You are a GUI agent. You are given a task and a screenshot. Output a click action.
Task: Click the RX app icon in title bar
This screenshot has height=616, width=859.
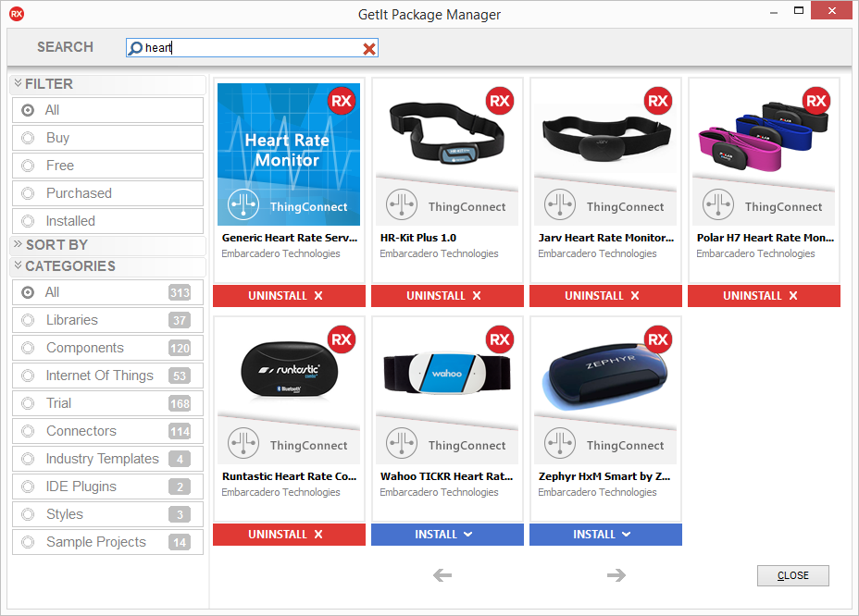point(16,14)
